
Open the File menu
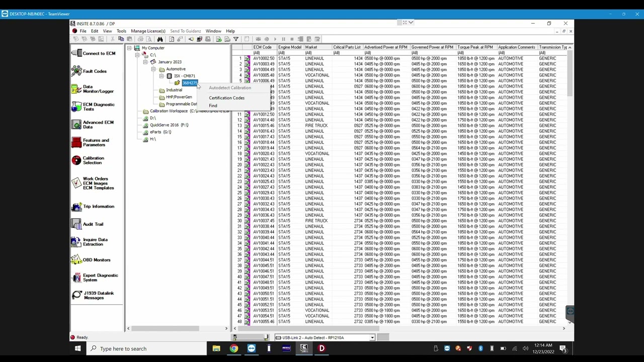83,31
